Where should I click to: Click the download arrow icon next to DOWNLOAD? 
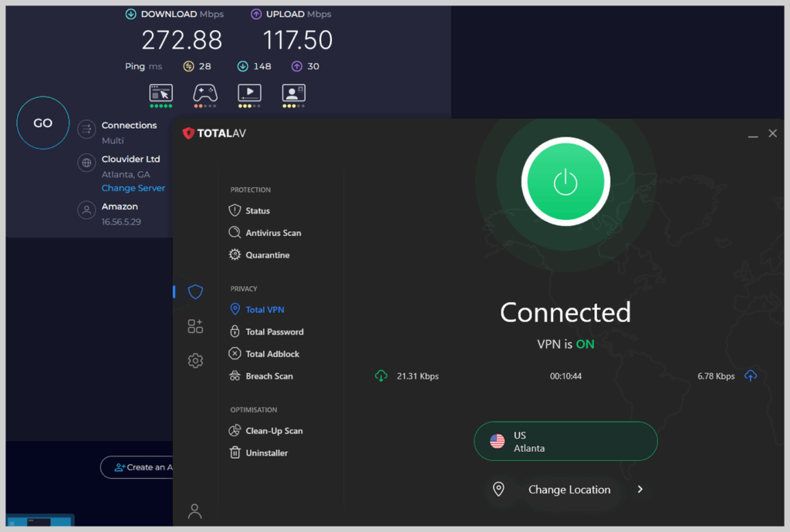tap(131, 14)
